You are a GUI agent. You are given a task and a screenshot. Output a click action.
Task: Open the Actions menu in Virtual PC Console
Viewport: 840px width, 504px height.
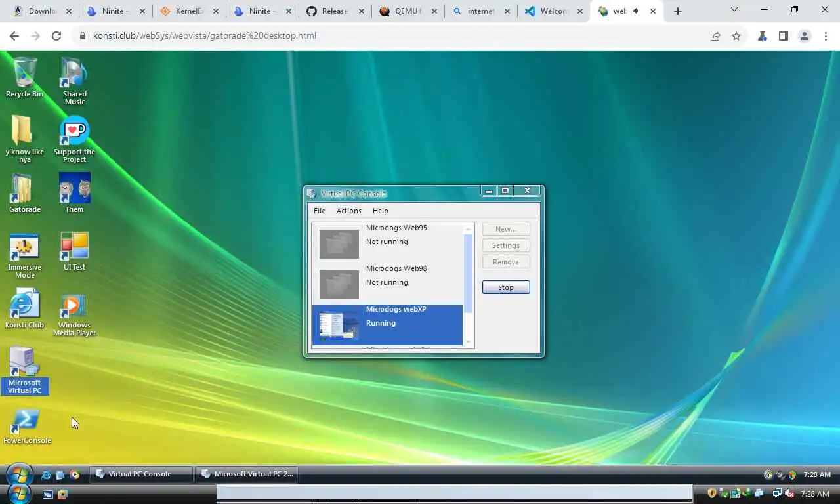point(348,211)
